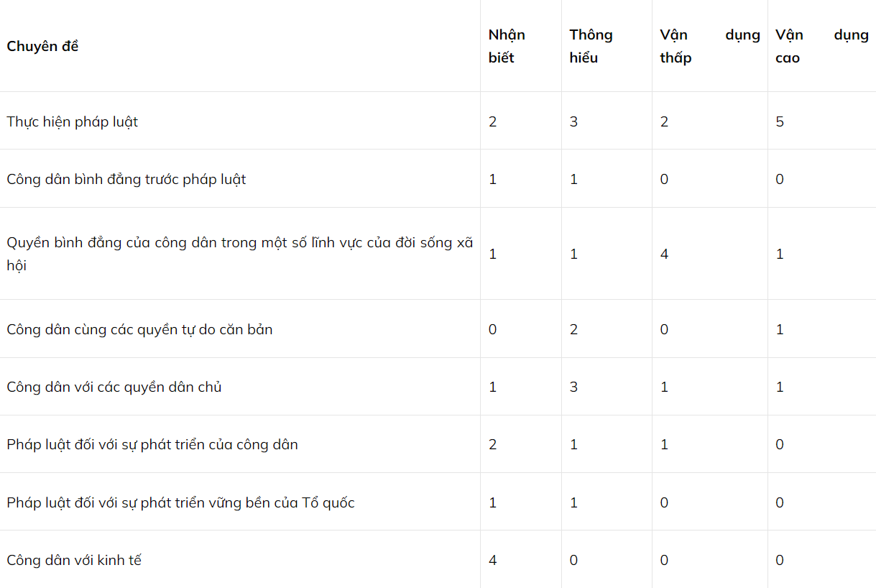The width and height of the screenshot is (876, 588).
Task: Click the value 5 in "Thực hiện pháp luật" row
Action: pos(780,121)
